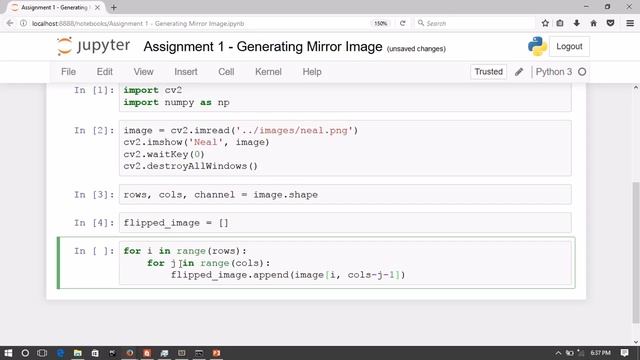Open the File menu
Viewport: 640px width, 360px height.
click(68, 72)
